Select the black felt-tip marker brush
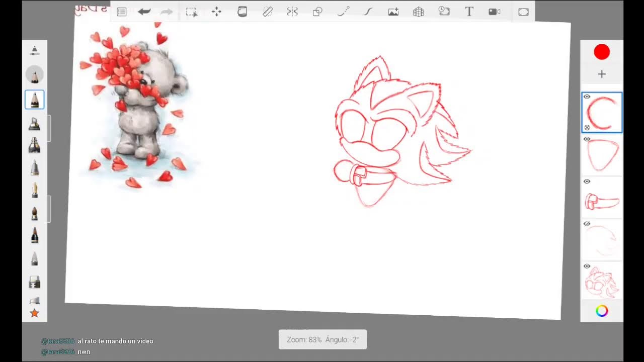The image size is (644, 362). point(35,235)
